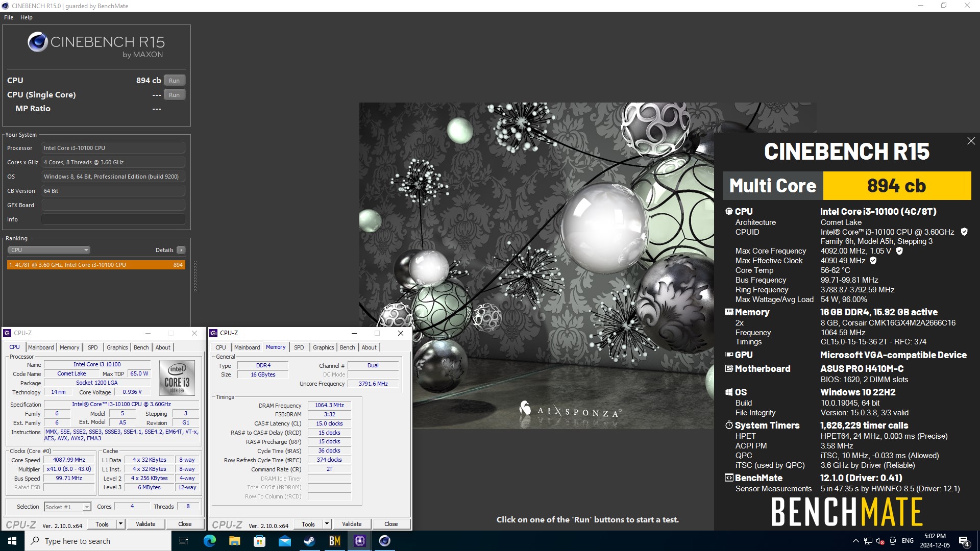This screenshot has height=551, width=980.
Task: Open Bench tab in left CPU-Z window
Action: click(141, 347)
